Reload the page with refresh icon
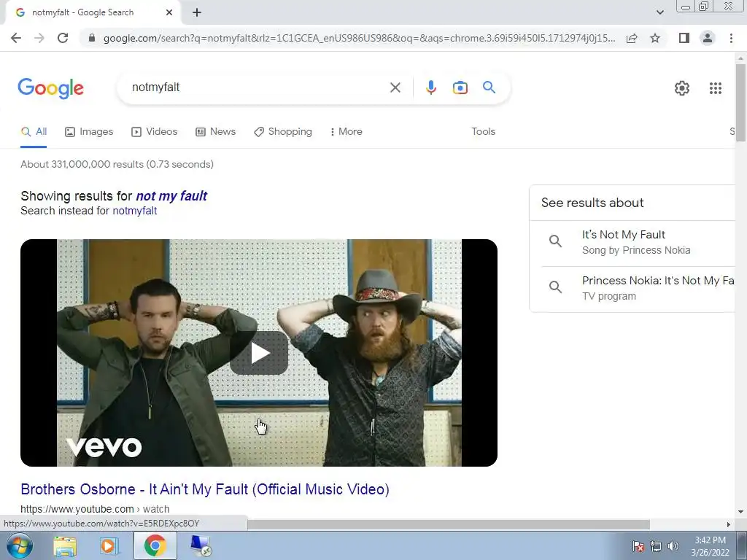This screenshot has width=747, height=560. pos(63,38)
